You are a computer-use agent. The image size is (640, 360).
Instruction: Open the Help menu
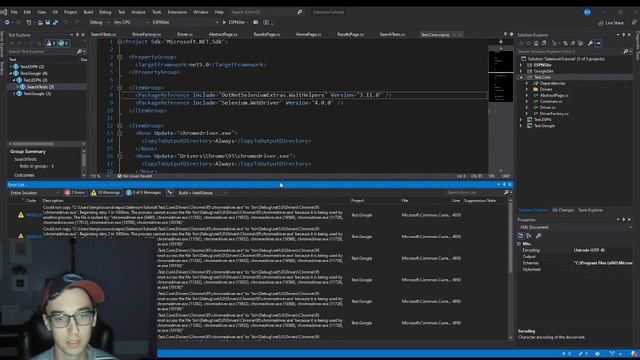pyautogui.click(x=219, y=12)
